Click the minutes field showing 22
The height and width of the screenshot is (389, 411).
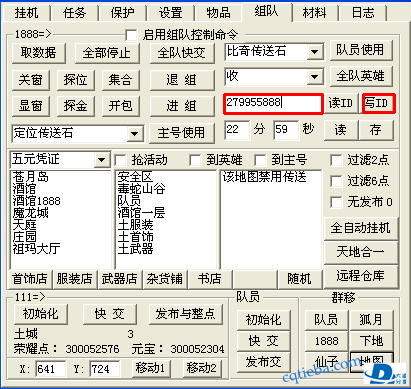tap(237, 130)
